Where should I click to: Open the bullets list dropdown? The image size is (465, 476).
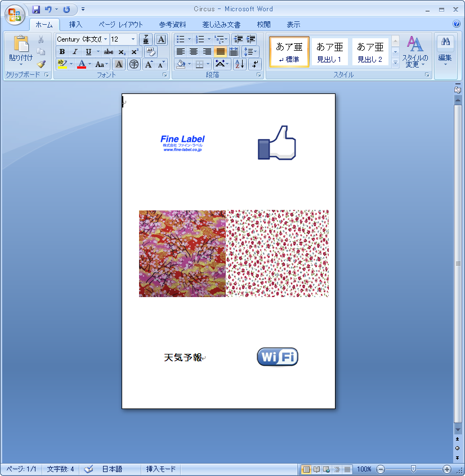pos(190,39)
